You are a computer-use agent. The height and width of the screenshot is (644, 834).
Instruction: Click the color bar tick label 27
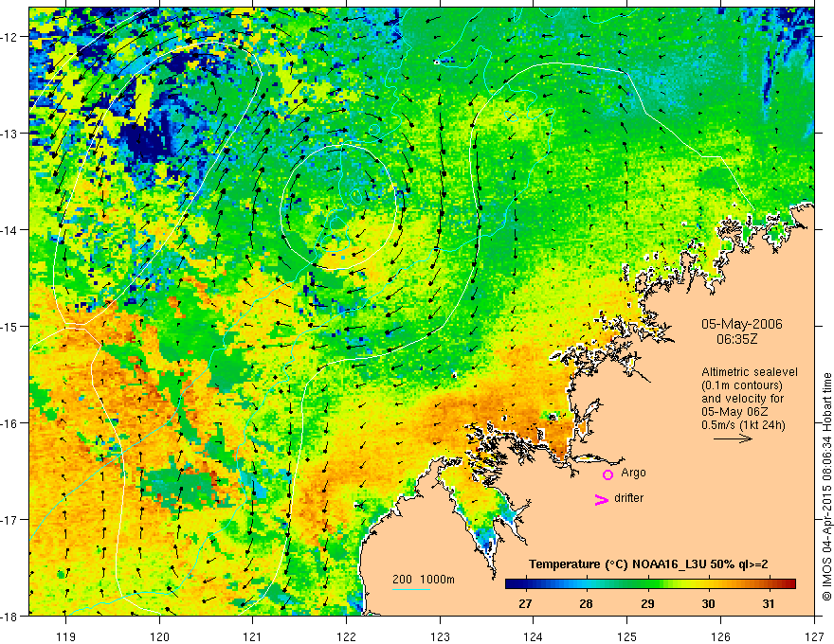click(x=525, y=603)
